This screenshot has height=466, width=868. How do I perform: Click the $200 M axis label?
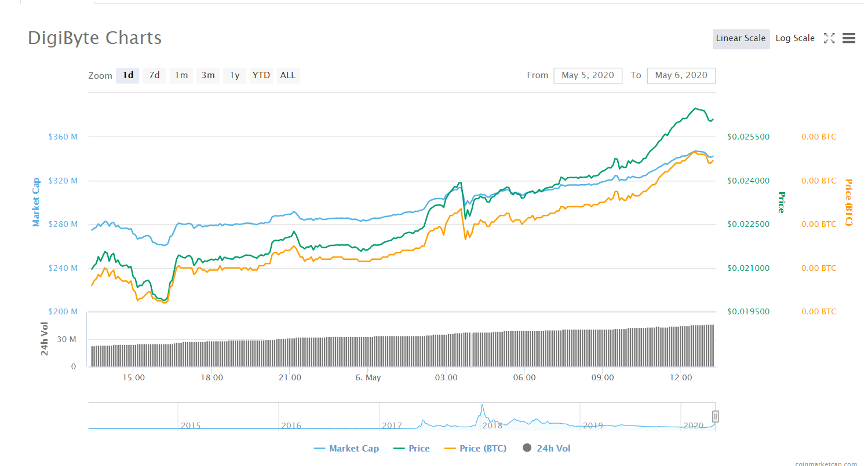point(63,311)
